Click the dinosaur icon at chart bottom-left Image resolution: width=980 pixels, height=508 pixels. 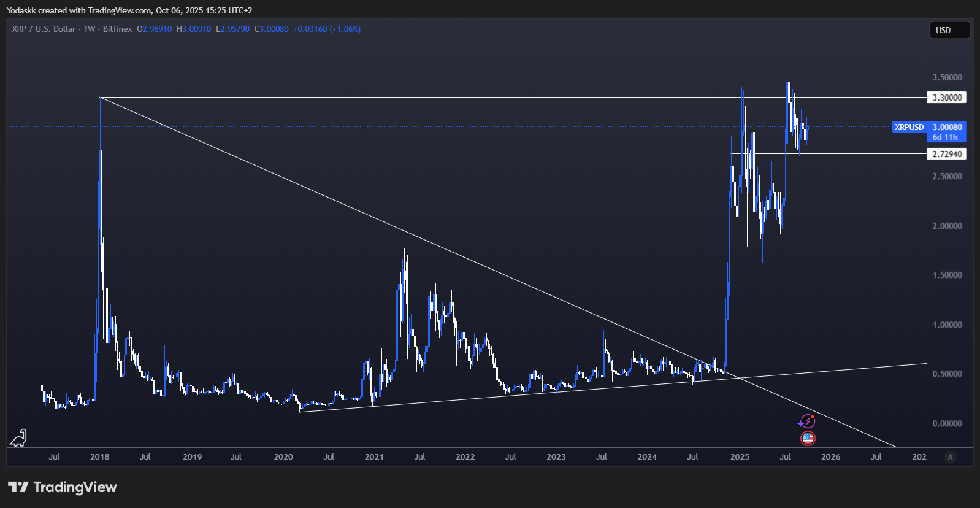pos(18,438)
